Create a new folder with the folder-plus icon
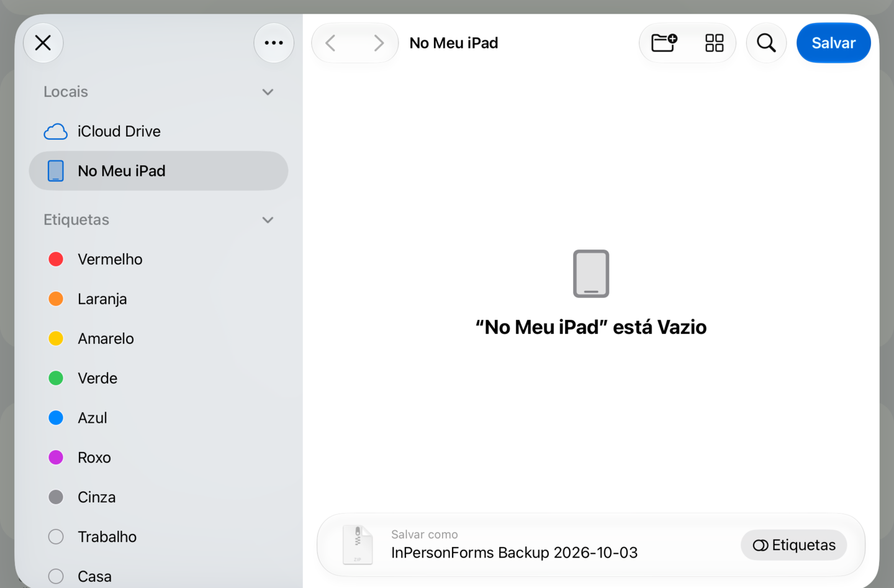The height and width of the screenshot is (588, 894). (664, 43)
